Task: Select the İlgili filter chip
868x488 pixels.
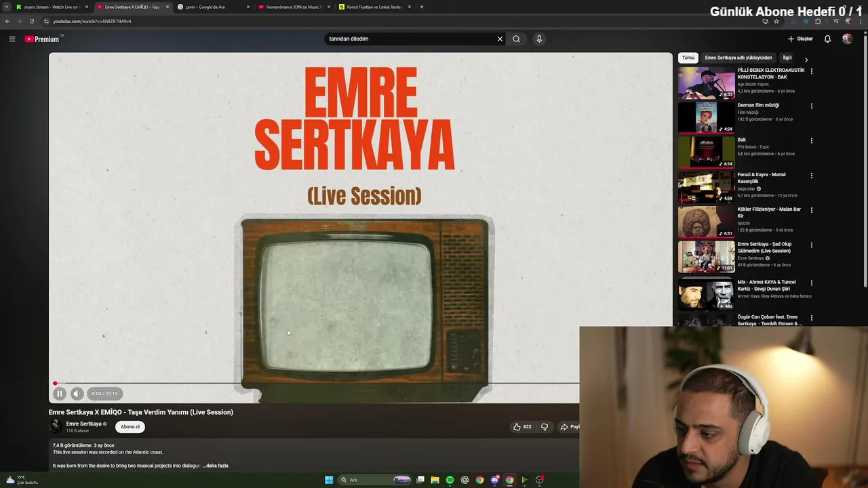Action: pyautogui.click(x=787, y=58)
